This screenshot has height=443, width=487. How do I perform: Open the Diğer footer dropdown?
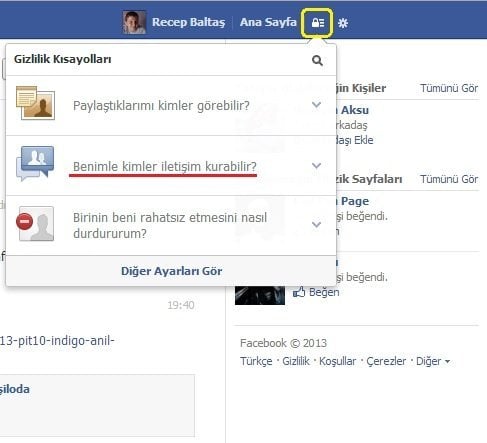pos(433,361)
